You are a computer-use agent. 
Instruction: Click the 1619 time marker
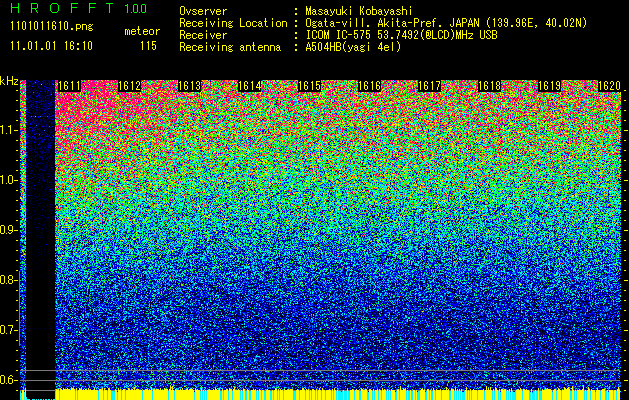[549, 86]
